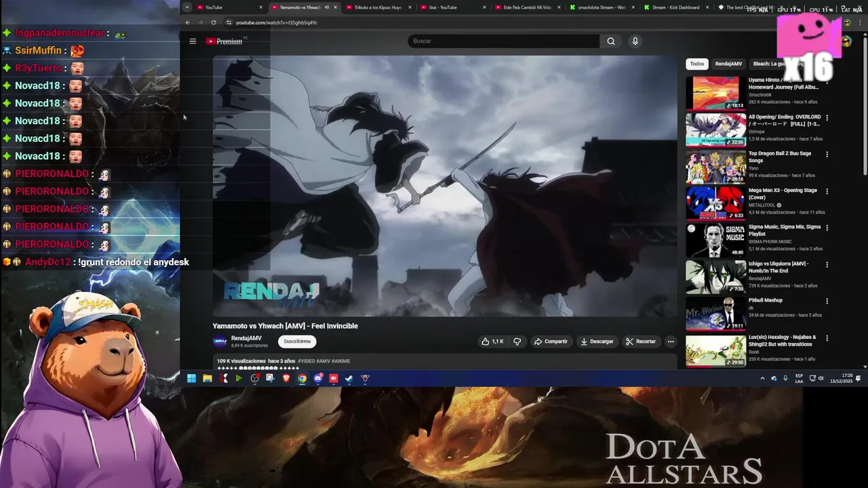Close the Yamamoto vs Yhwach tab
The image size is (868, 488).
[335, 7]
